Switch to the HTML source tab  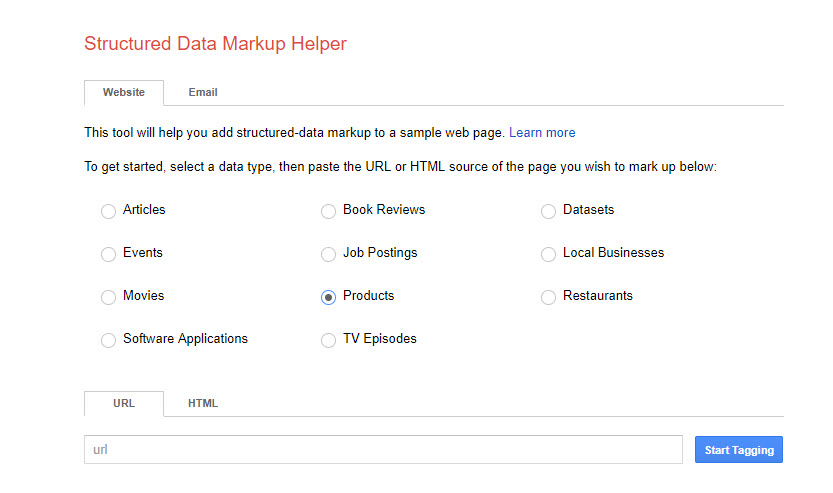pos(203,403)
